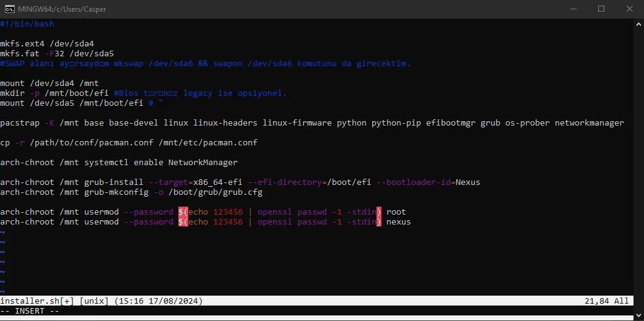This screenshot has height=321, width=644.
Task: Click the '/dev/sda5' after mkfs.fat -F32
Action: click(92, 53)
